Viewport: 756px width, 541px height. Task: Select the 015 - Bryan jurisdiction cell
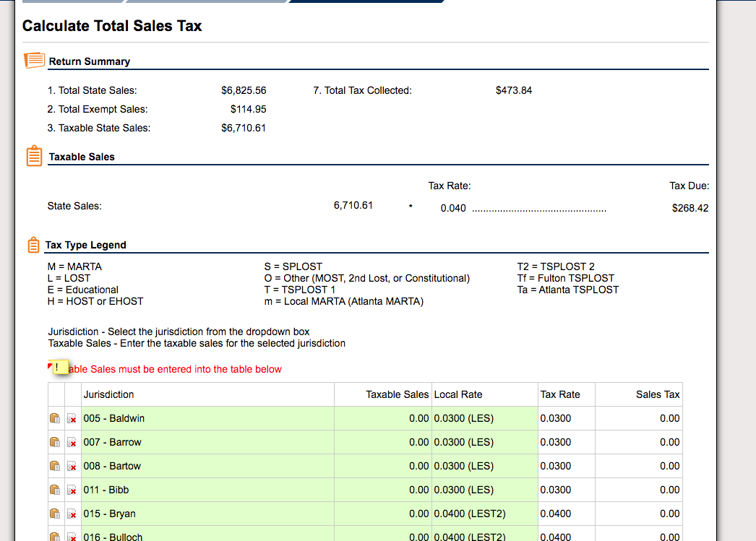tap(208, 514)
